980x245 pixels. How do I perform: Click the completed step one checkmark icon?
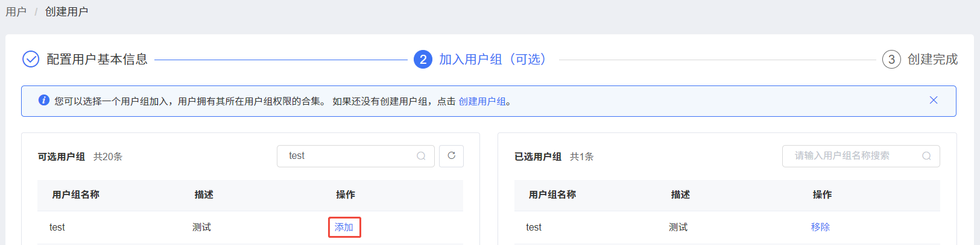[31, 59]
